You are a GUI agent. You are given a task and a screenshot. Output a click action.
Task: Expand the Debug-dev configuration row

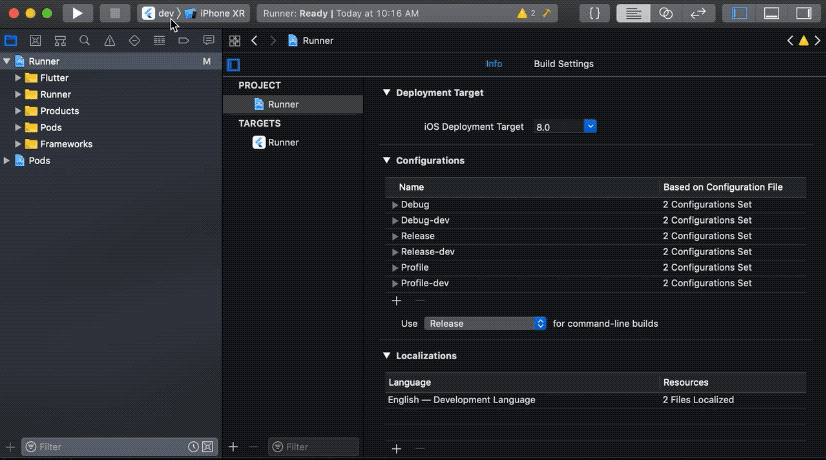[395, 221]
